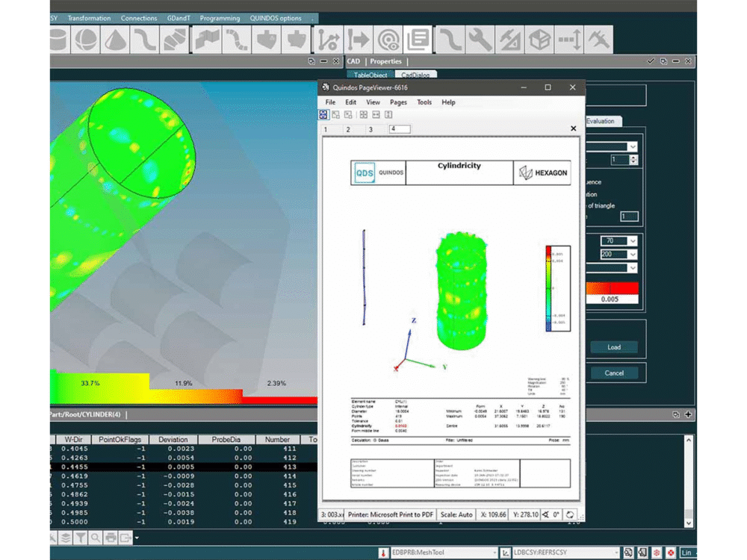The width and height of the screenshot is (747, 560).
Task: Click the Properties panel label
Action: (x=385, y=61)
